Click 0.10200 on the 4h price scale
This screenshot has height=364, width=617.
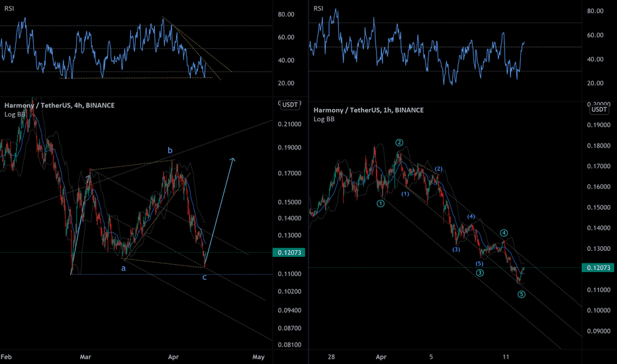point(289,292)
